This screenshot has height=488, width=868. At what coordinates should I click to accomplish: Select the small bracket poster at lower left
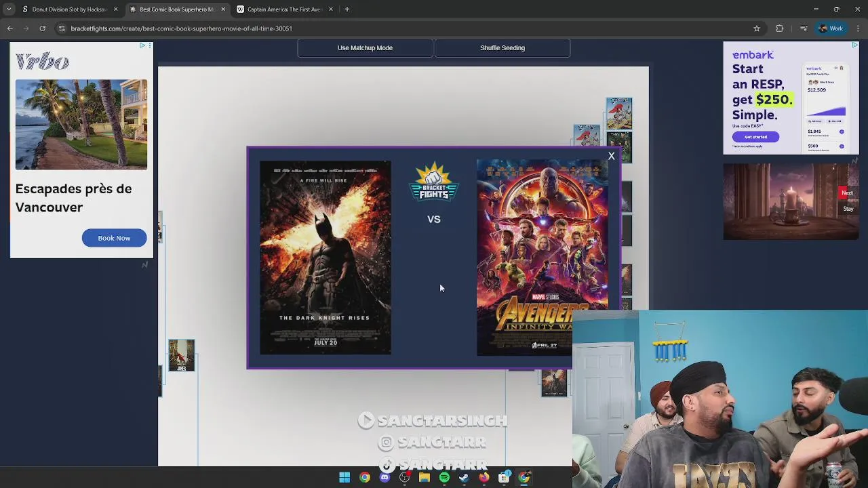[181, 356]
